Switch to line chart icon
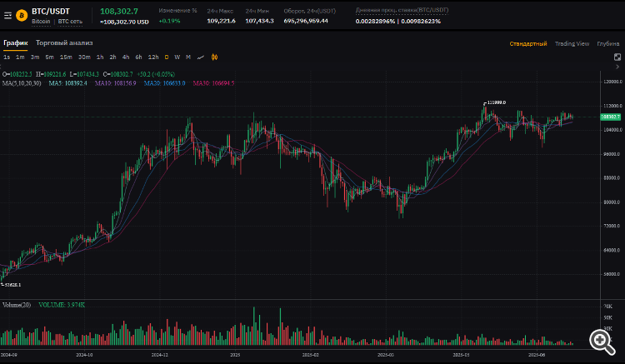 click(201, 57)
